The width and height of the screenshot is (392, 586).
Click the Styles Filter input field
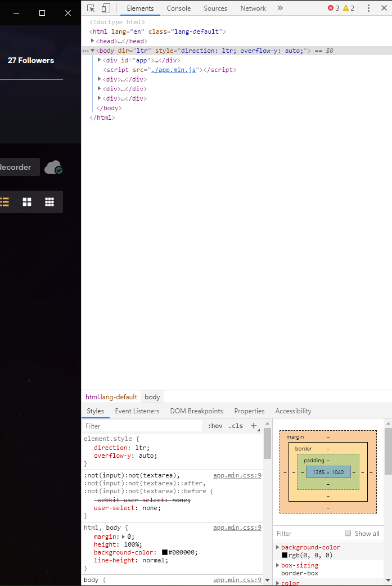(142, 426)
